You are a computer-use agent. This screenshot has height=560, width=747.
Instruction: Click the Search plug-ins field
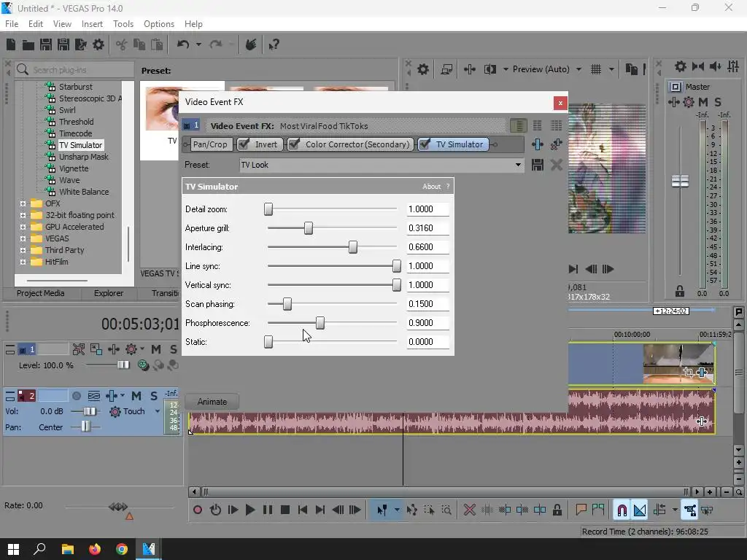point(75,70)
